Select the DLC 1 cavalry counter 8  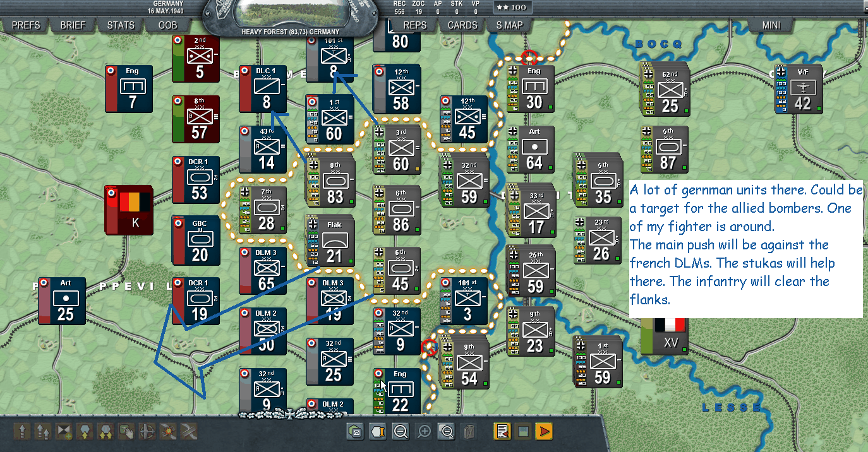pyautogui.click(x=263, y=89)
